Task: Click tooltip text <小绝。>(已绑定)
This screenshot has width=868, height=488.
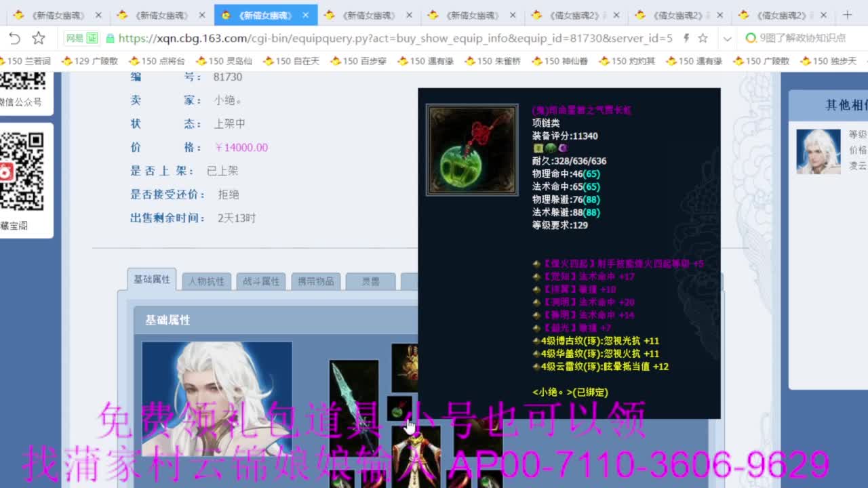Action: click(x=570, y=392)
